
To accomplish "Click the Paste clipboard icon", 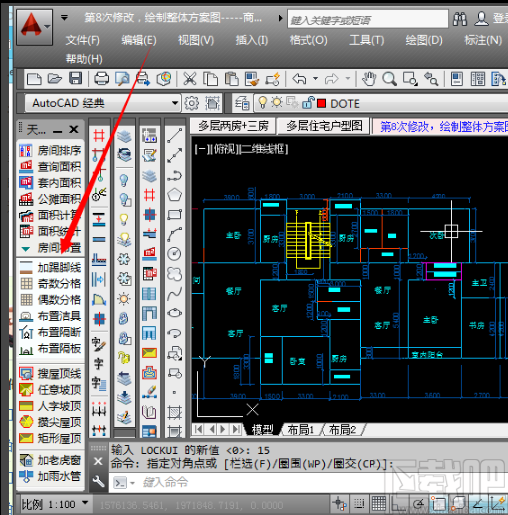I will click(231, 79).
